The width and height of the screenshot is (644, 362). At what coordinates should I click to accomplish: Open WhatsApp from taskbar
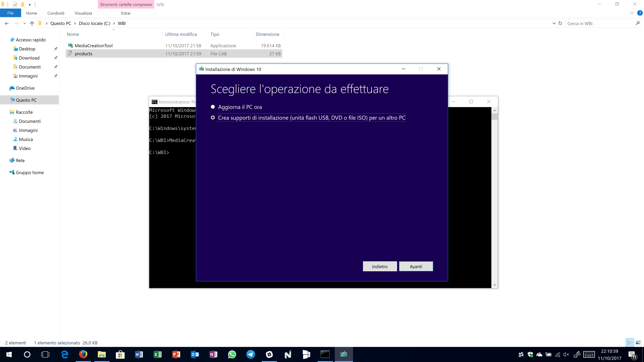click(232, 354)
